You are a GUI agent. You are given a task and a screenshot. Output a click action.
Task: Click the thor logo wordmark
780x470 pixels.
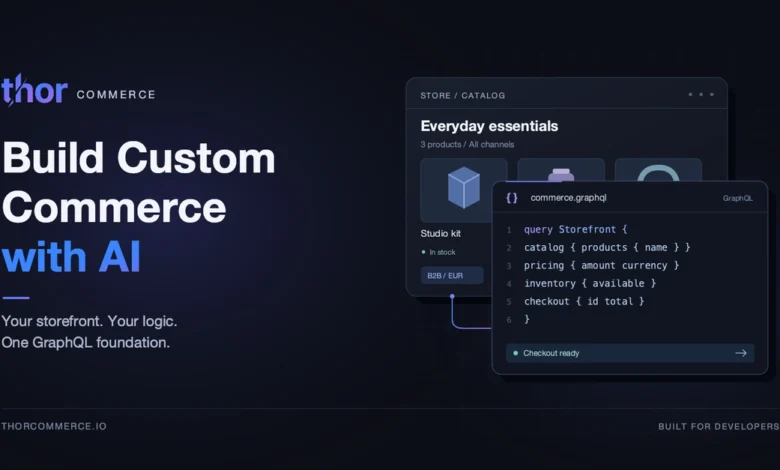tap(34, 91)
